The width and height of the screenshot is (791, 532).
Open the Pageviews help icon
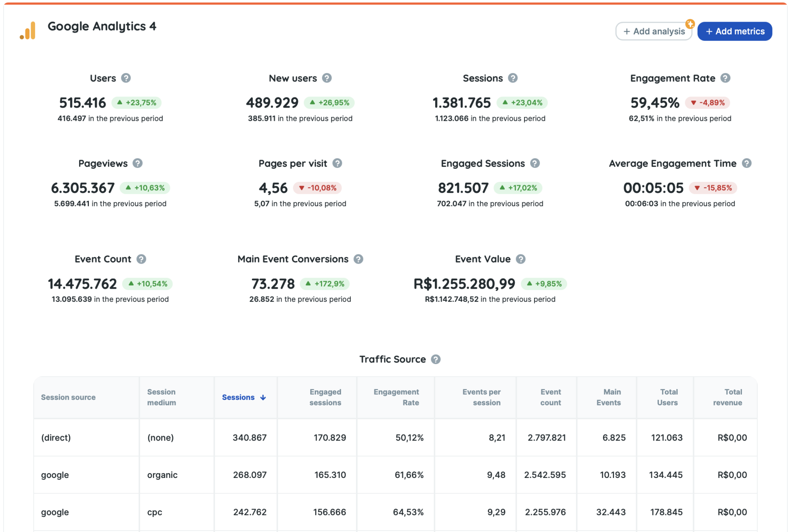click(137, 163)
